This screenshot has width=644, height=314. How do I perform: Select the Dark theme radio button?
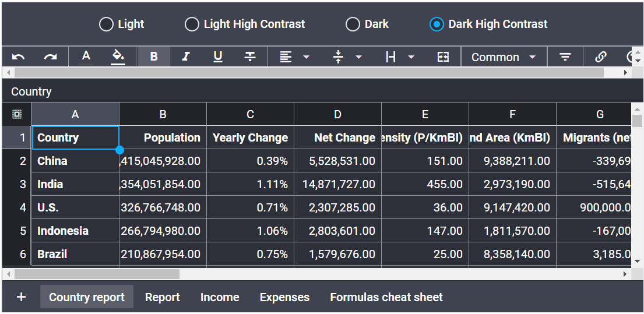point(353,24)
